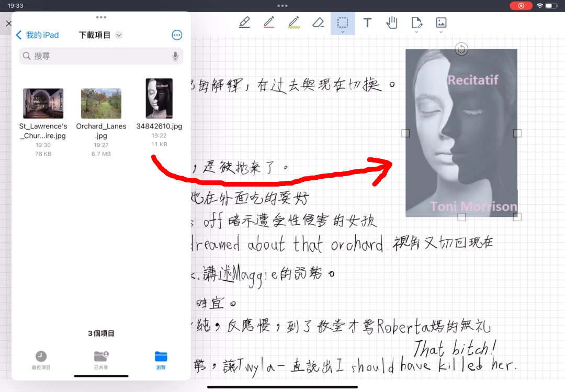
Task: Tap the screen recording indicator in status bar
Action: (521, 6)
